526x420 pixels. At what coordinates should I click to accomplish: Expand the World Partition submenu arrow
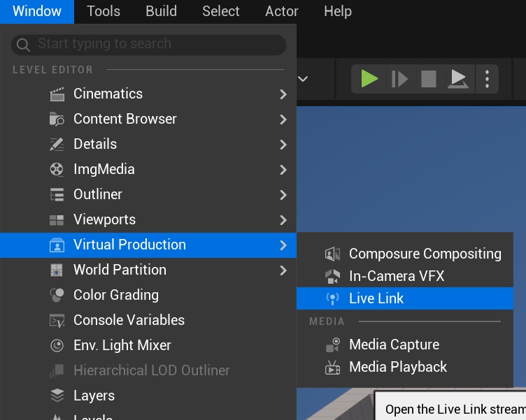tap(283, 270)
